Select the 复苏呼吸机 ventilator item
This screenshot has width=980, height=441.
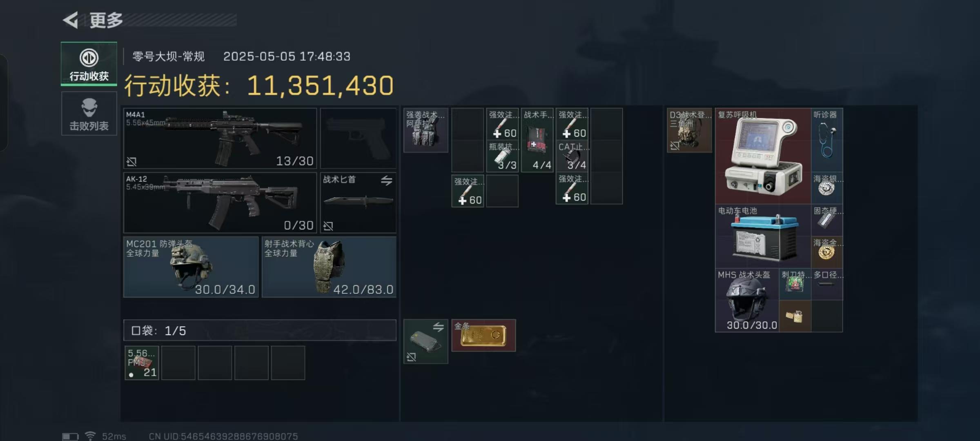[763, 156]
